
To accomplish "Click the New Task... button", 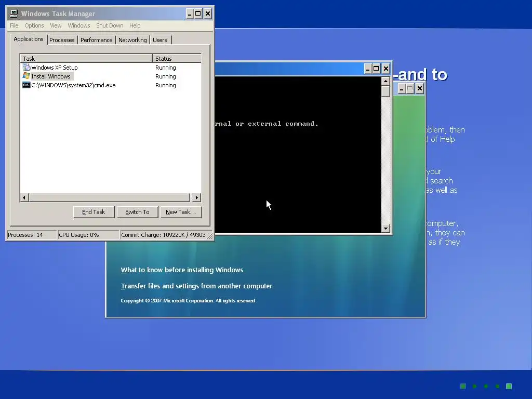I will point(181,212).
